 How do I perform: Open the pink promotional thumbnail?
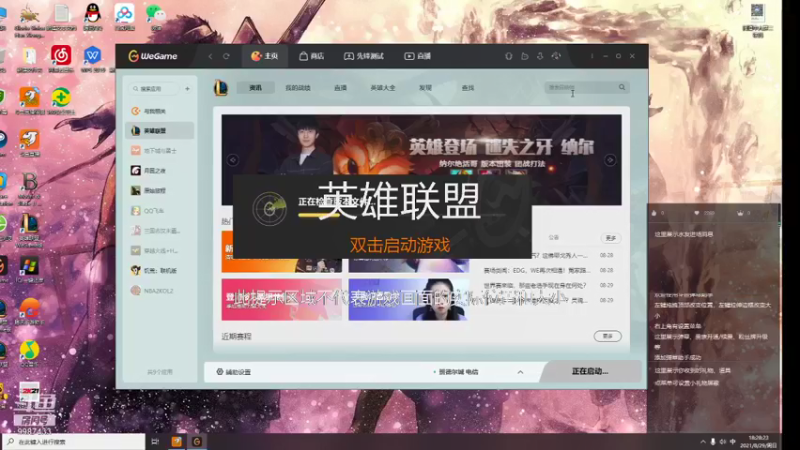click(x=282, y=299)
